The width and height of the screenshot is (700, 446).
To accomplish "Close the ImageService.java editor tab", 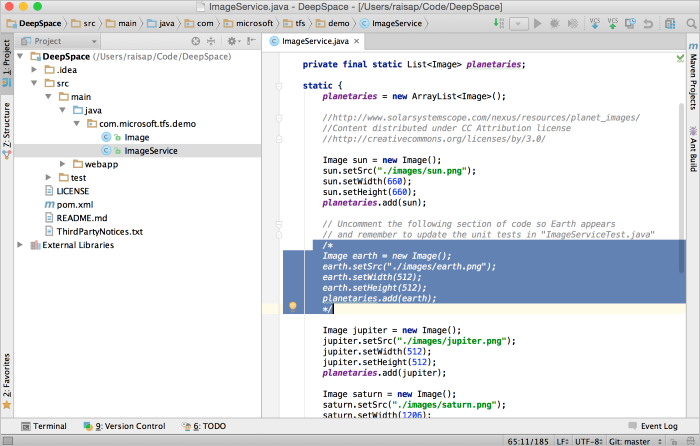I will (357, 41).
